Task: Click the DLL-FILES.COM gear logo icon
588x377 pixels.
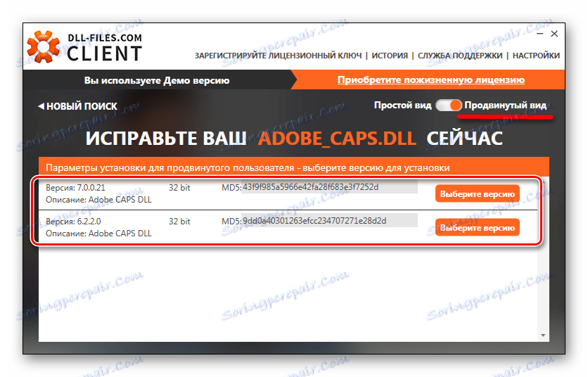Action: [44, 46]
